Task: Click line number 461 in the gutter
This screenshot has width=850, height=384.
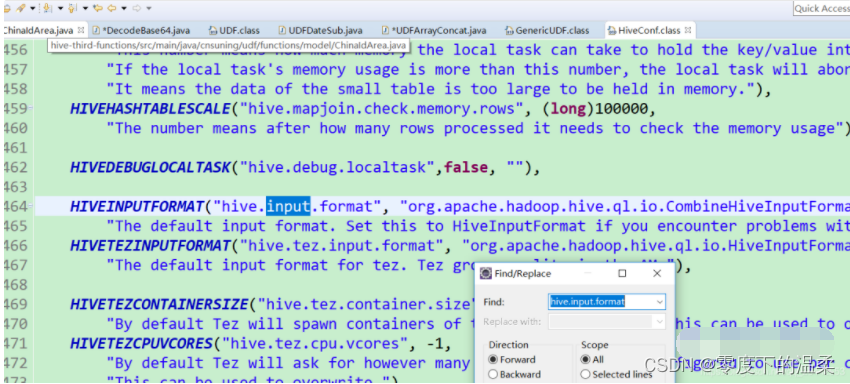Action: coord(15,148)
